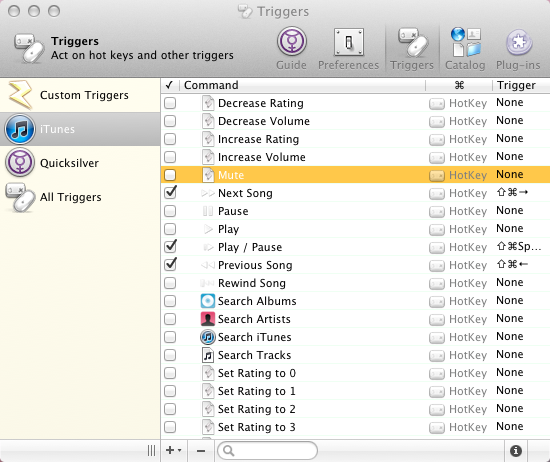Screen dimensions: 550x462
Task: Select the Set Rating to 2 row
Action: click(355, 409)
